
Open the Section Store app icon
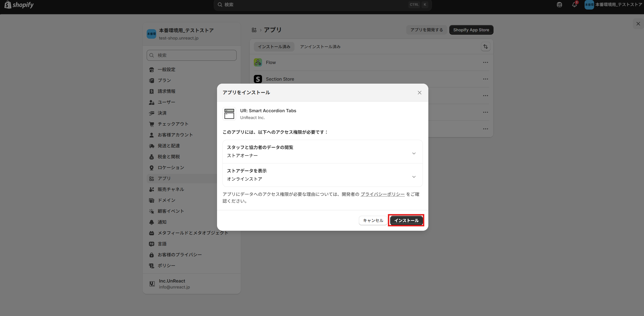[258, 79]
